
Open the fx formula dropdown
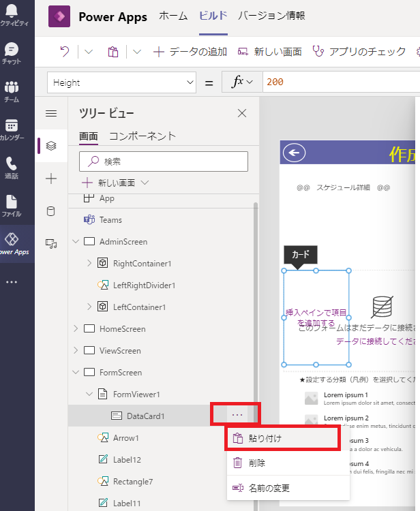pyautogui.click(x=242, y=82)
